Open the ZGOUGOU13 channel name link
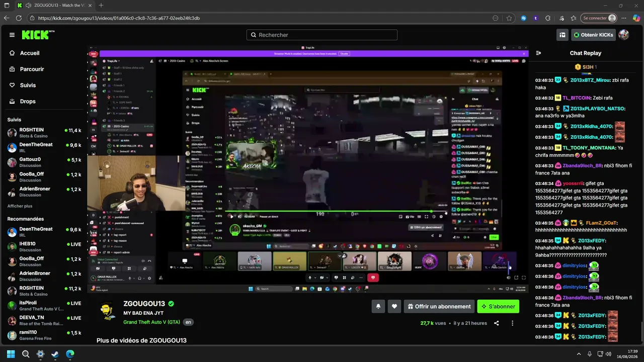The height and width of the screenshot is (362, 644). click(144, 304)
